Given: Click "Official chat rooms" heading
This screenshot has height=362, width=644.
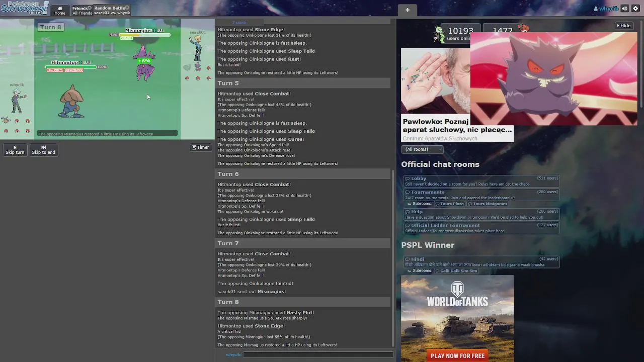Looking at the screenshot, I should point(440,164).
